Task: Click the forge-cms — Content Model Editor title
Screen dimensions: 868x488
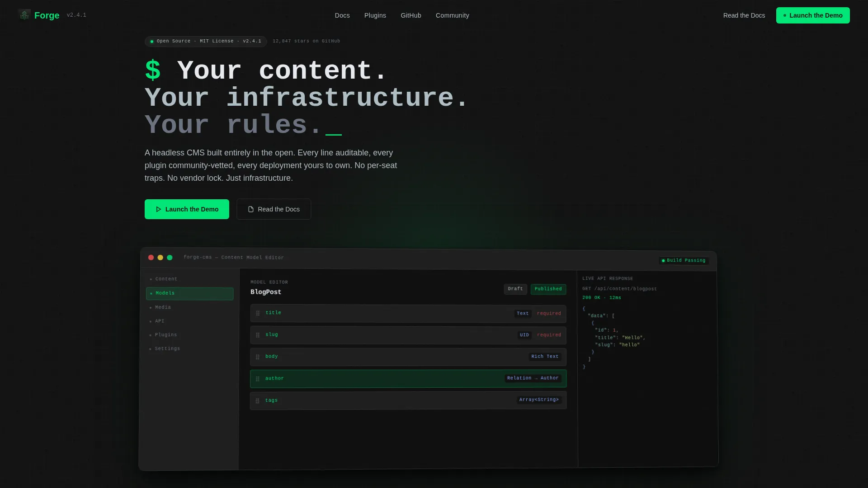Action: point(234,258)
